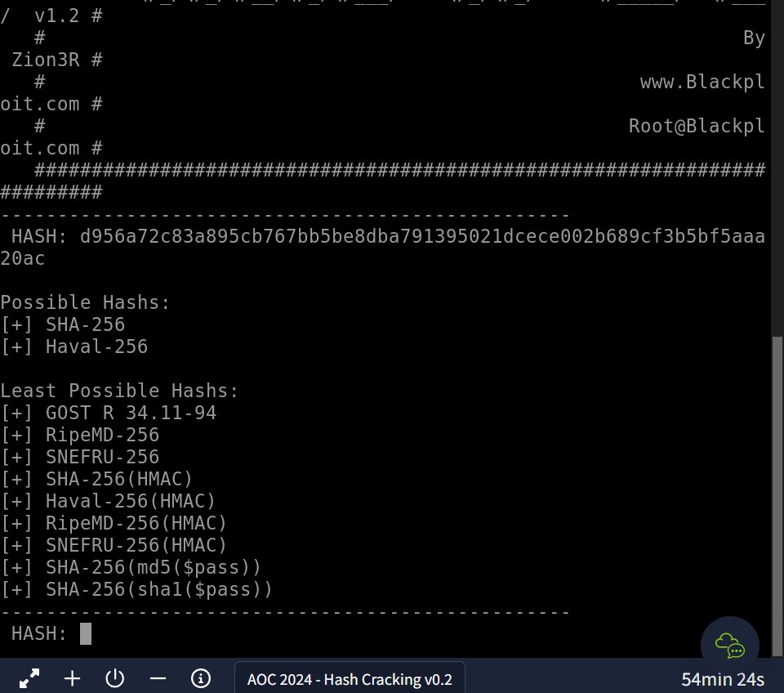Toggle fullscreen with the expand arrows icon

click(29, 678)
